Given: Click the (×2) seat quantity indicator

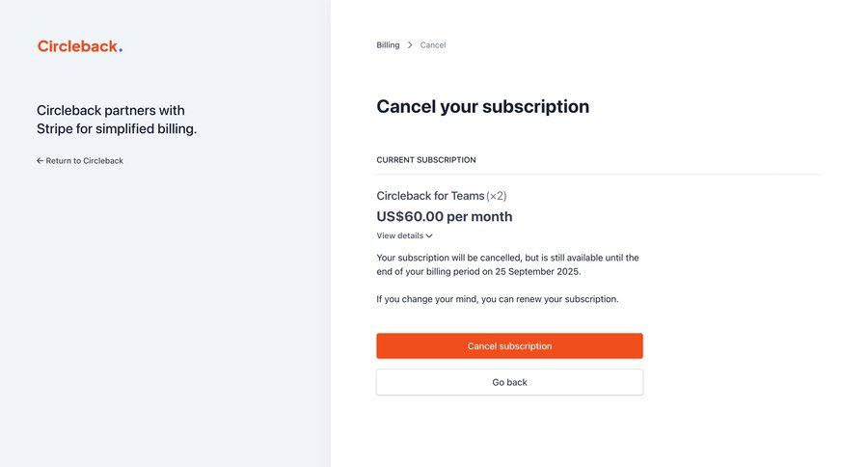Looking at the screenshot, I should pyautogui.click(x=497, y=196).
